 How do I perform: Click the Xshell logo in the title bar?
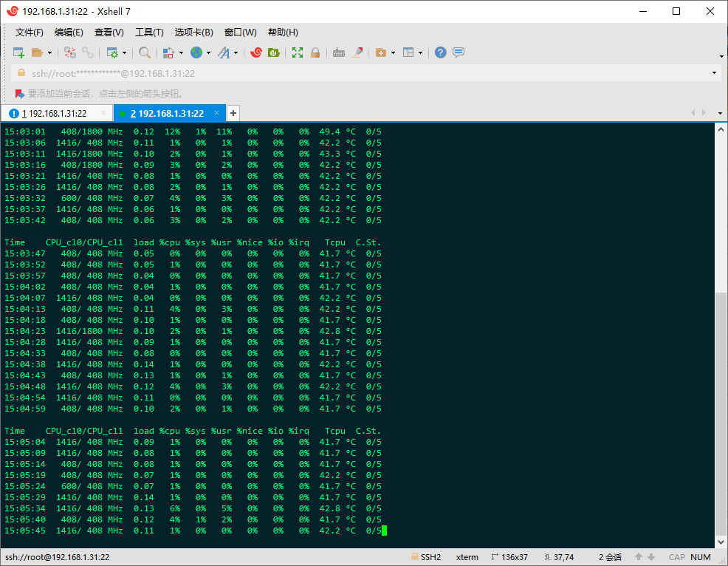click(13, 11)
